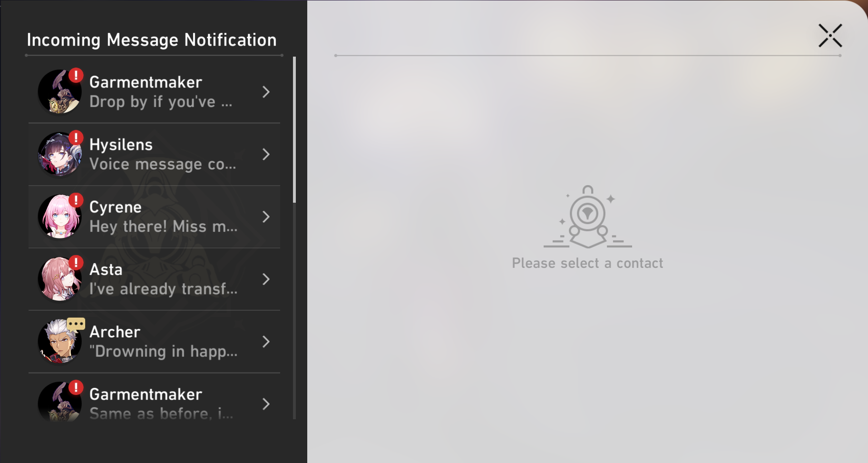Click the "Please select a contact" placeholder text
The width and height of the screenshot is (868, 463).
coord(587,263)
